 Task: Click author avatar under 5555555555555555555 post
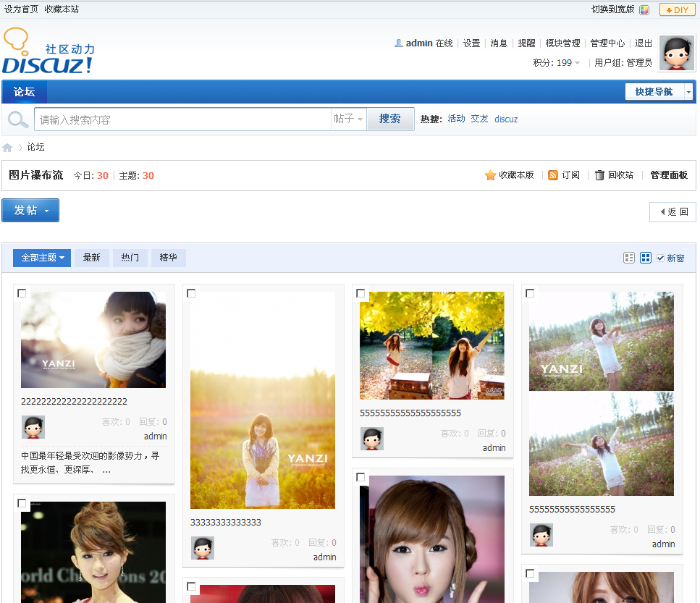(372, 439)
